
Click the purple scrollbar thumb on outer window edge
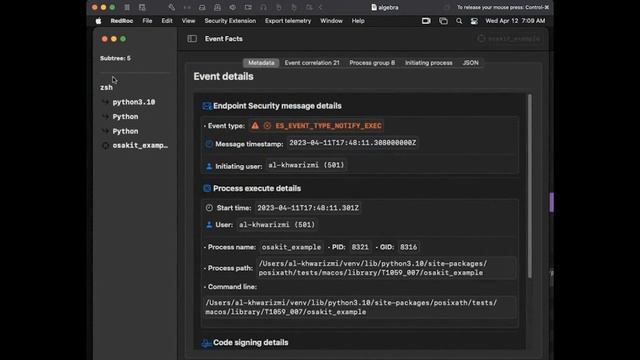551,202
